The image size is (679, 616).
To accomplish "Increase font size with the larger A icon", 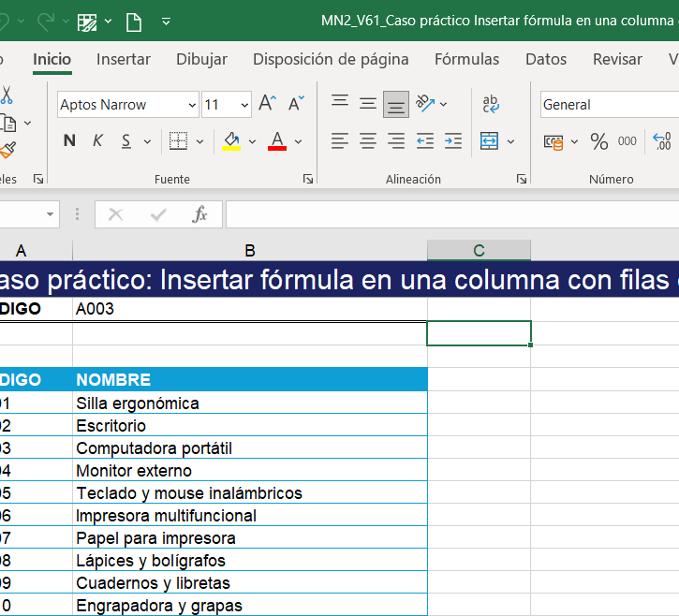I will 267,104.
